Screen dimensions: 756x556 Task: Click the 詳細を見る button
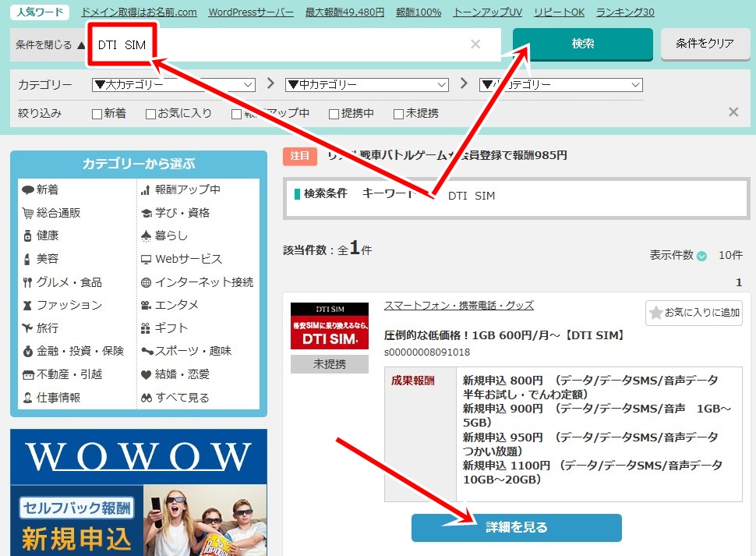point(517,527)
